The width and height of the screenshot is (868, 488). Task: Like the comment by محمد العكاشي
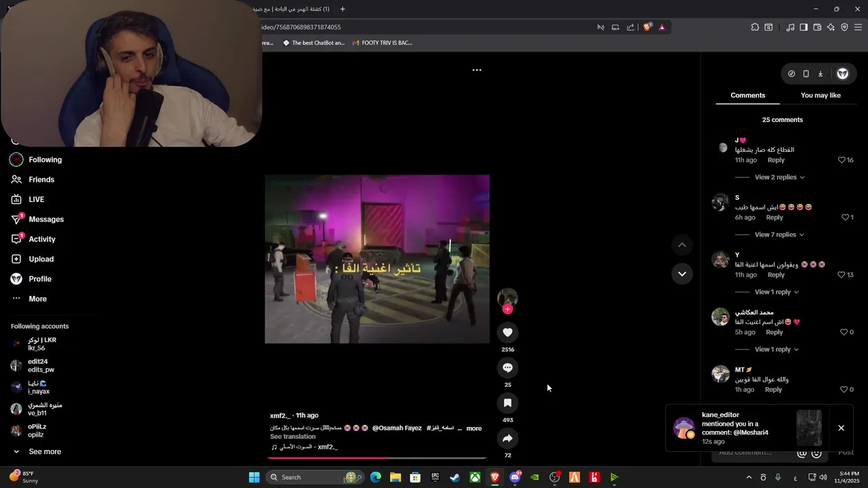[x=844, y=332]
